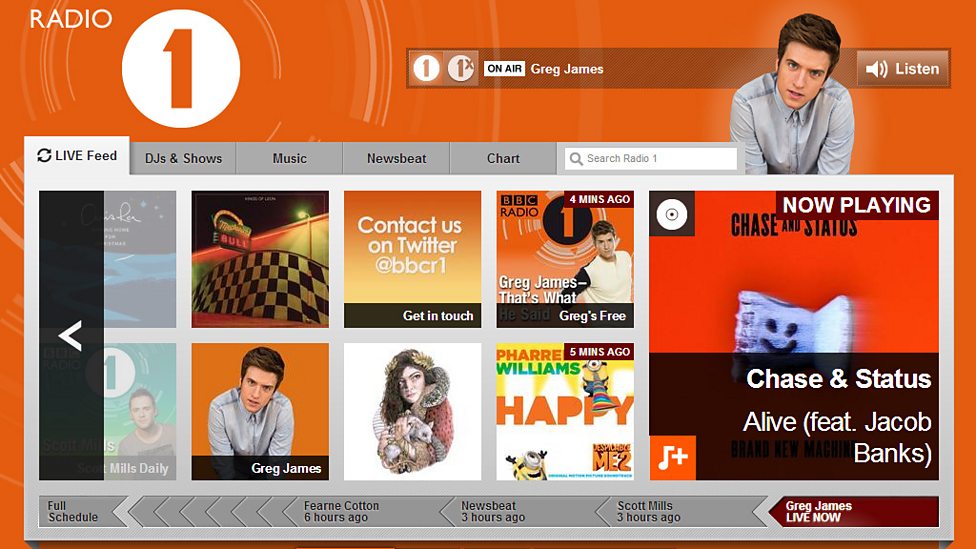Open the Lorde album artwork tile
This screenshot has width=976, height=549.
(x=413, y=411)
